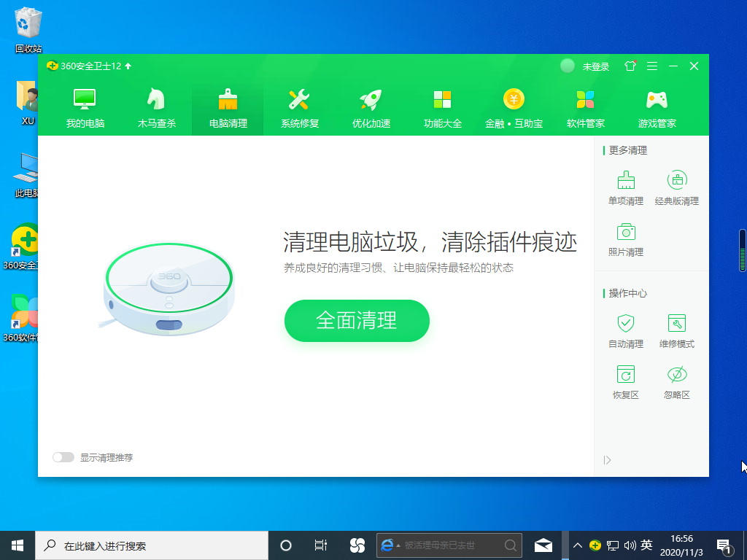
Task: Collapse the right sidebar panel arrow
Action: [607, 460]
